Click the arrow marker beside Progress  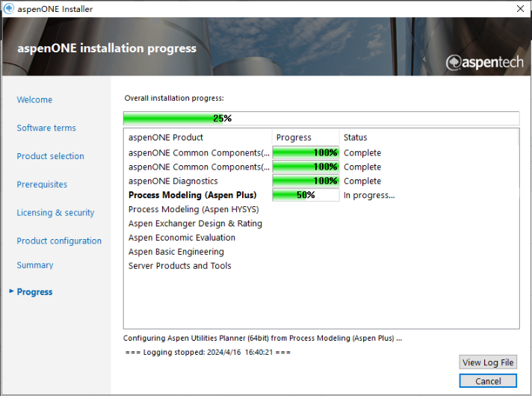pos(11,291)
